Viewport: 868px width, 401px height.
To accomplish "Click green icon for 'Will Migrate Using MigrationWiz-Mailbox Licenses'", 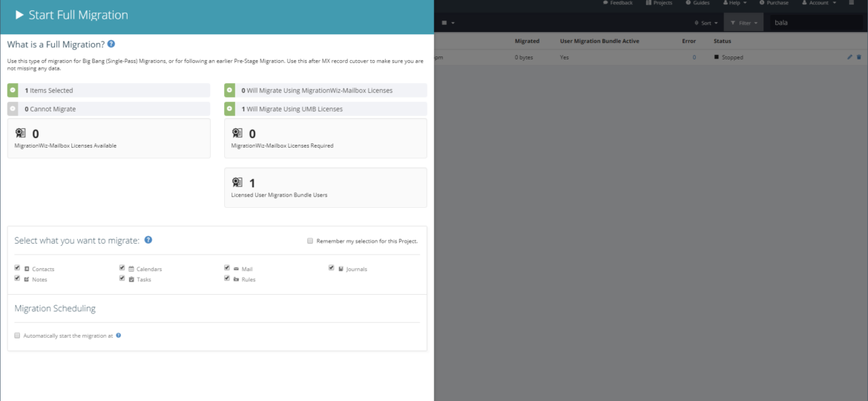I will tap(230, 91).
